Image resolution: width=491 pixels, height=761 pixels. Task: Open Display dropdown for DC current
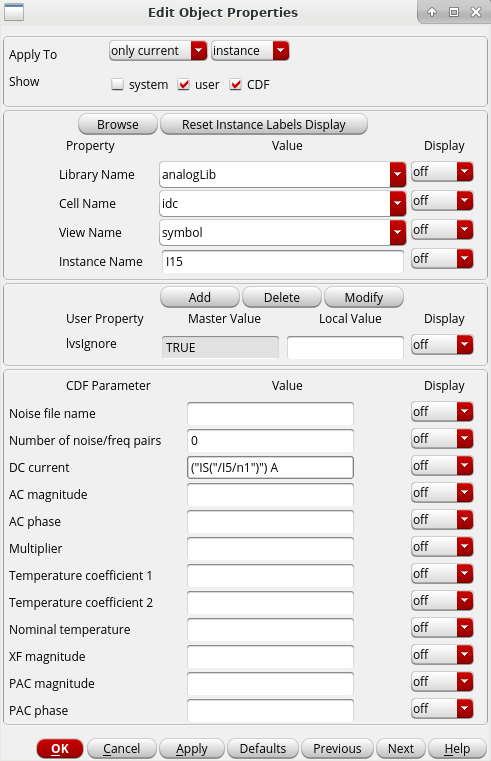tap(442, 466)
